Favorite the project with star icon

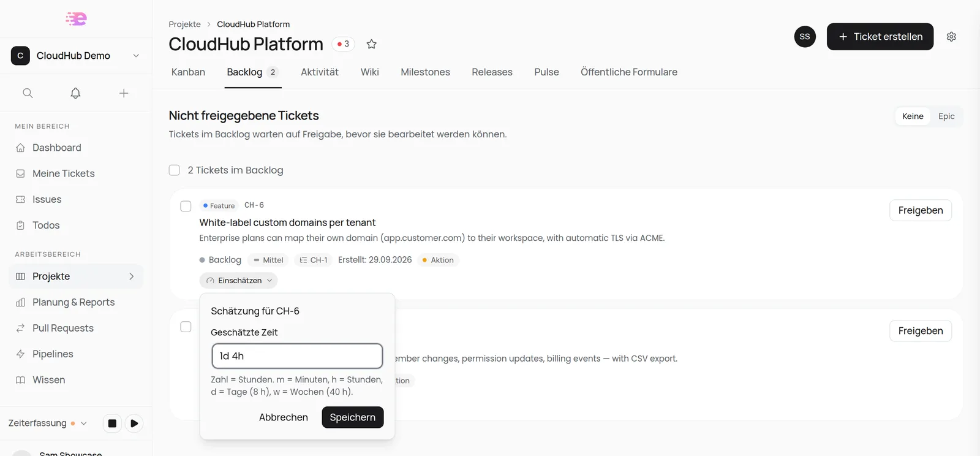371,44
